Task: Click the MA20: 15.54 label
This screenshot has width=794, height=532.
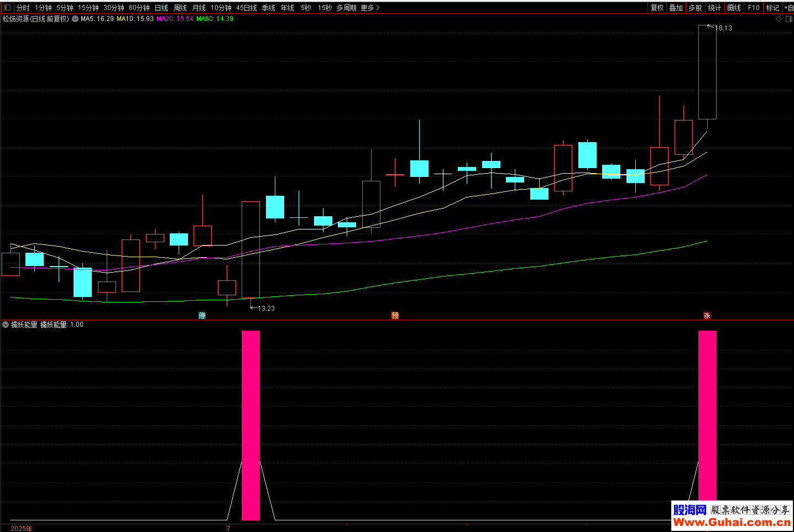Action: (175, 19)
